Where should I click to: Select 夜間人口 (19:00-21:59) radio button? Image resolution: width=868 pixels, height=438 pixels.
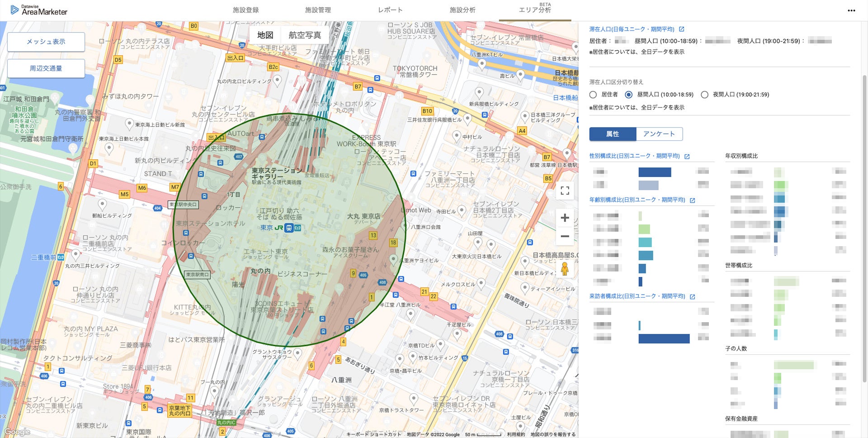[x=704, y=95]
